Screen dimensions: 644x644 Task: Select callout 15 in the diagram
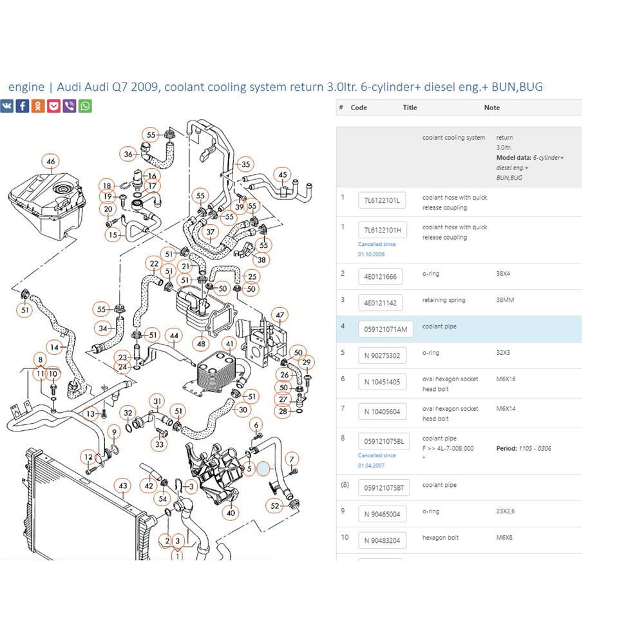pos(113,235)
